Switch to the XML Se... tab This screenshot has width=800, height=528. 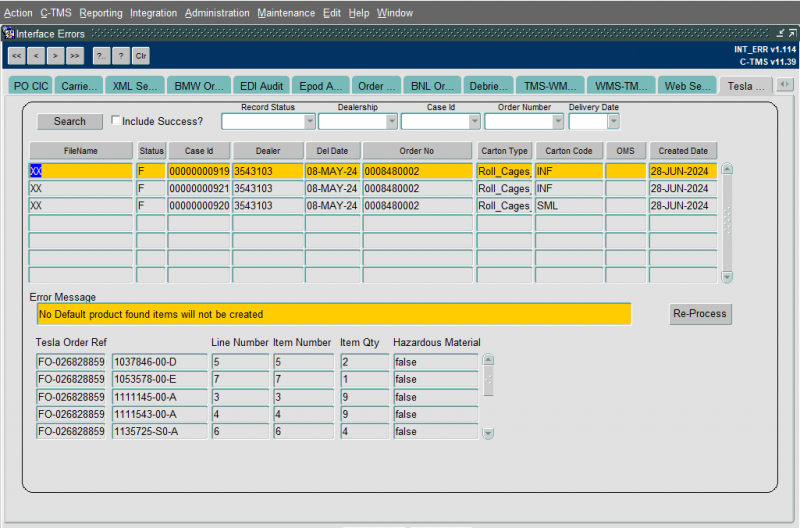pyautogui.click(x=135, y=86)
